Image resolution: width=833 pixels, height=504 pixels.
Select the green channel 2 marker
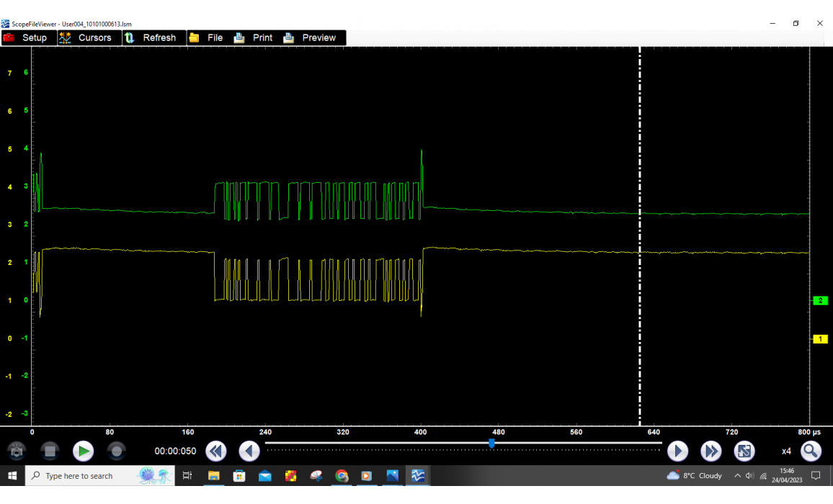coord(820,301)
